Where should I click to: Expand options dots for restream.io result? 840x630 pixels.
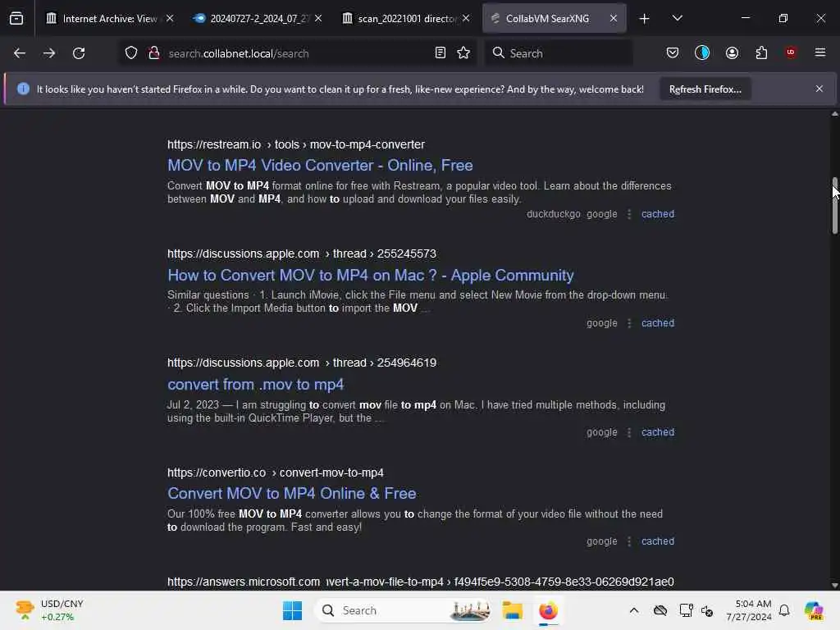[629, 214]
